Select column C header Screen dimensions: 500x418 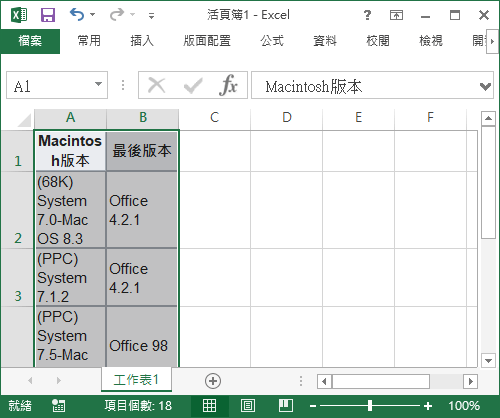215,118
